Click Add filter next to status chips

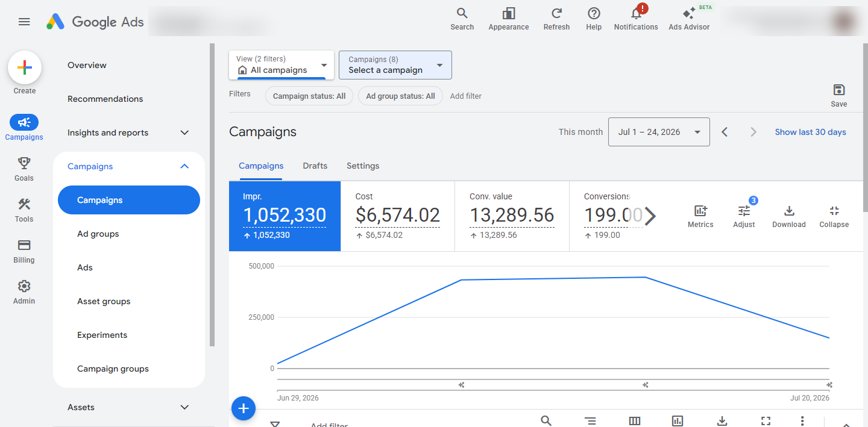(x=466, y=96)
